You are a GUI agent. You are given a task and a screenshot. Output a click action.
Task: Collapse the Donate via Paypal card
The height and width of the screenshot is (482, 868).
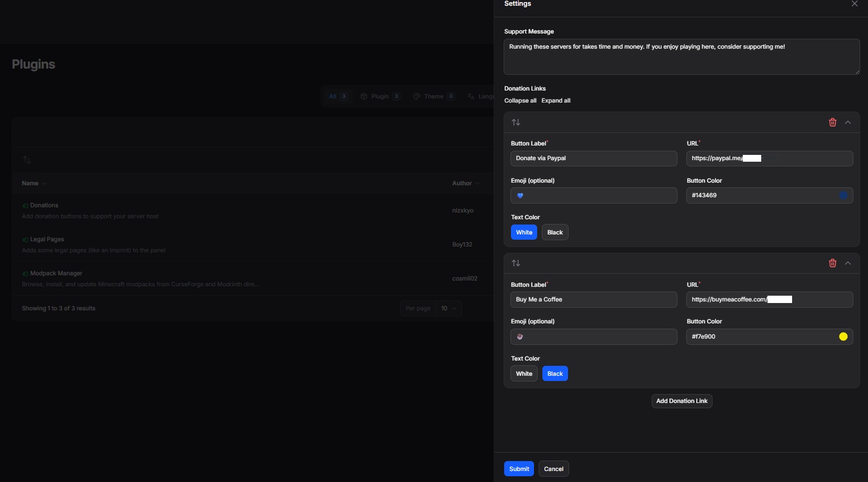[x=848, y=122]
